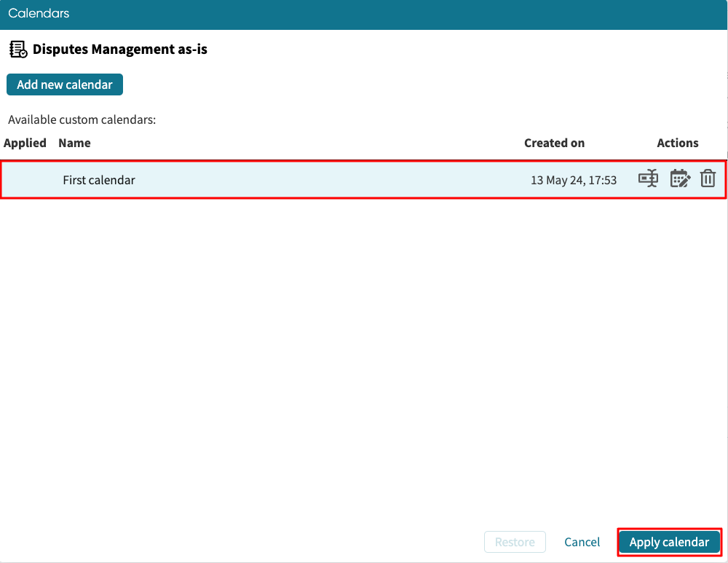Viewport: 728px width, 563px height.
Task: Mark First calendar as applied
Action: (x=25, y=179)
